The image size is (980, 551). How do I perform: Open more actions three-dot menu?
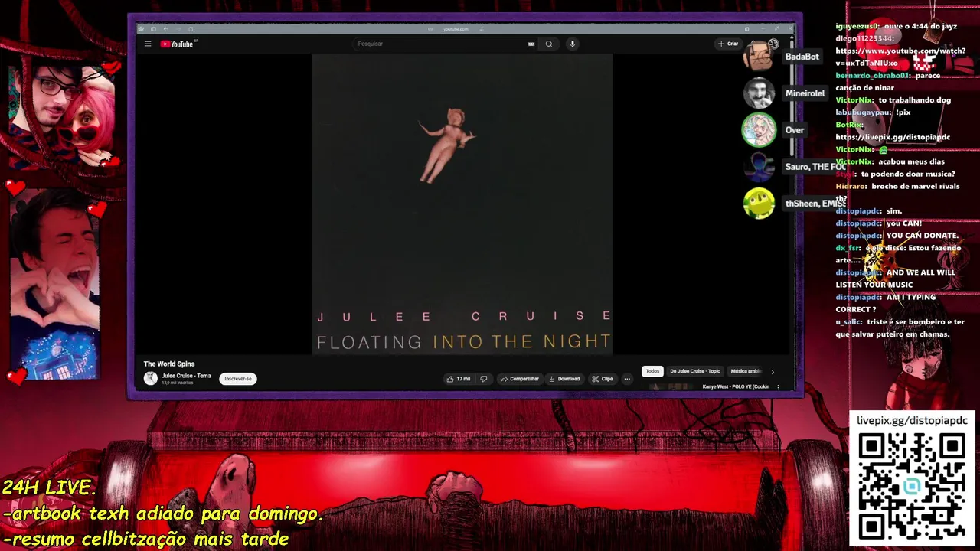point(627,379)
